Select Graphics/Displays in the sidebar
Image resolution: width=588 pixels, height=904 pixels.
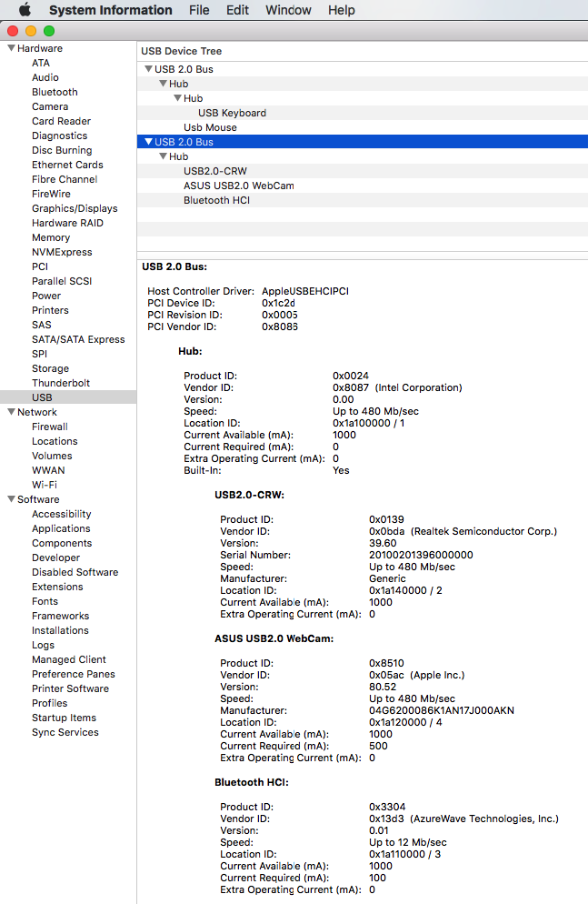[x=75, y=208]
